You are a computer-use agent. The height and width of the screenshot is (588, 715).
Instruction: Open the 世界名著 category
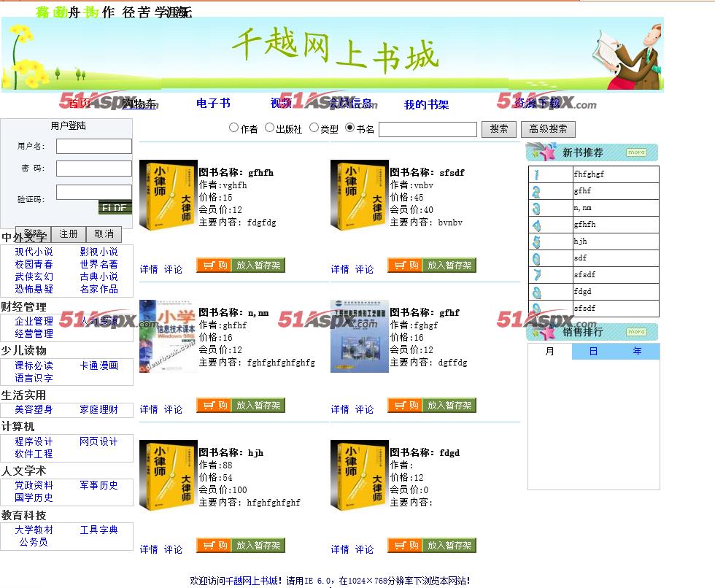pos(98,264)
